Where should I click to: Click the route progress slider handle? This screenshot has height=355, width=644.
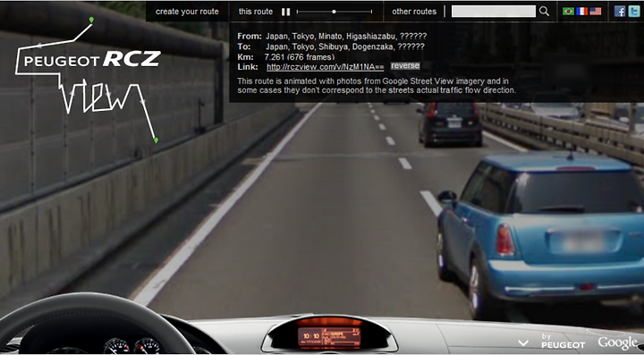334,12
